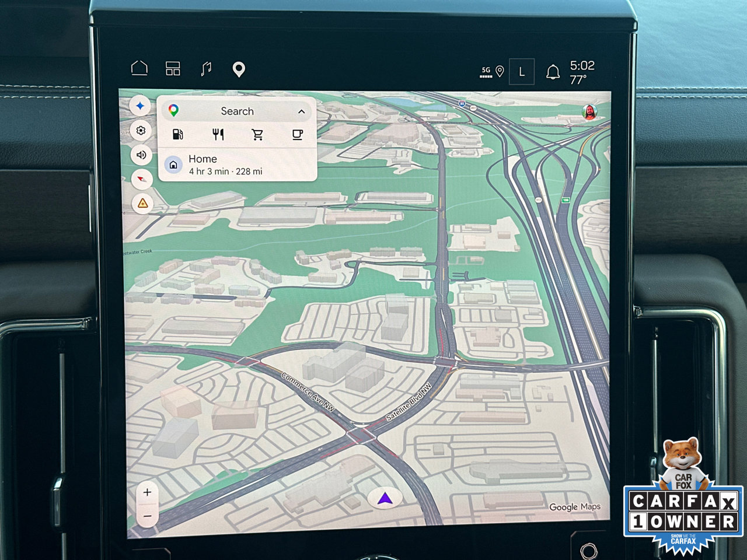The image size is (747, 560).
Task: Search for nearby grocery stores
Action: tap(257, 135)
